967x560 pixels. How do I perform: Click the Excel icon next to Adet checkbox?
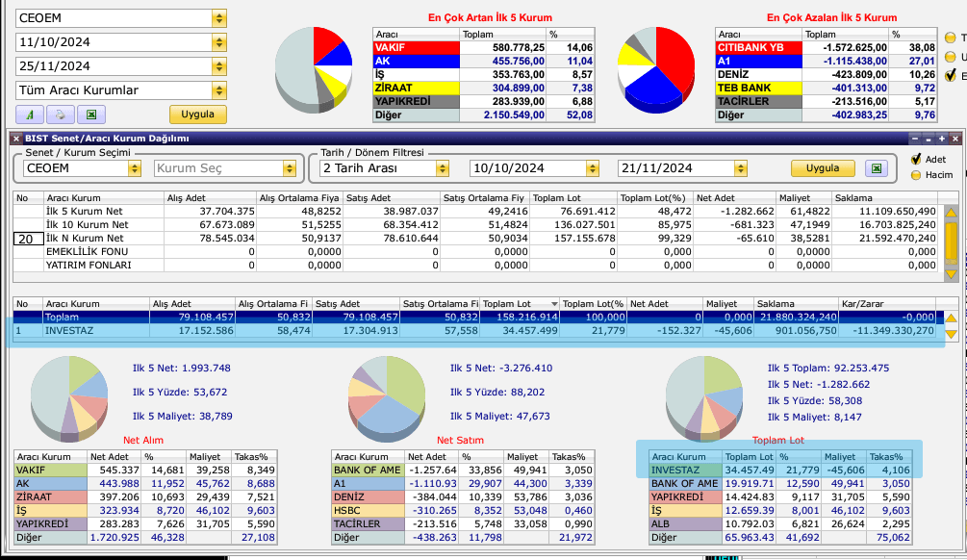[877, 167]
